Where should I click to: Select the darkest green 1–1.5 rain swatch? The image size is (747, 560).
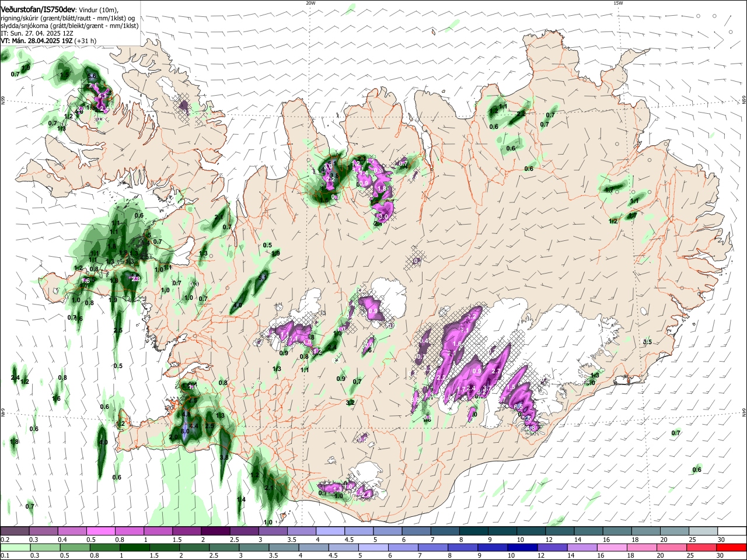pyautogui.click(x=134, y=547)
